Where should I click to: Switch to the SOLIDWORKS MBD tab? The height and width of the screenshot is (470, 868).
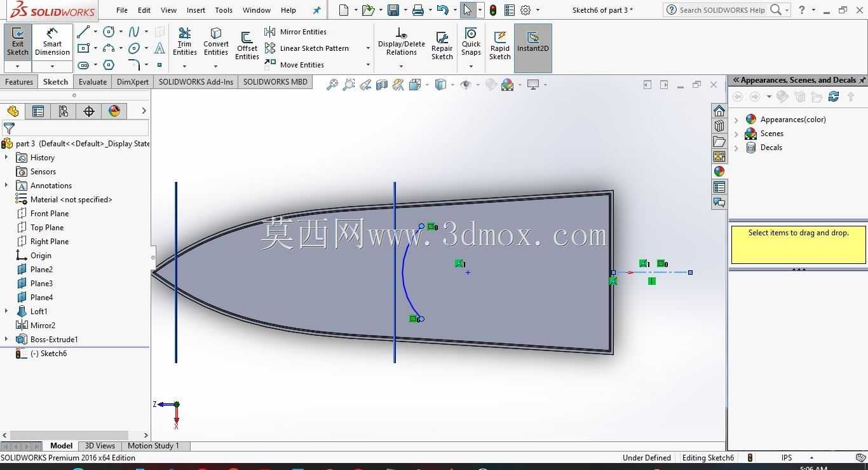click(275, 82)
